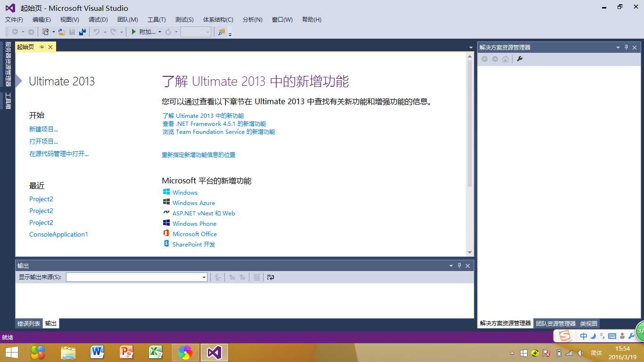The image size is (644, 362).
Task: Open the 调试(D) menu
Action: click(x=98, y=20)
